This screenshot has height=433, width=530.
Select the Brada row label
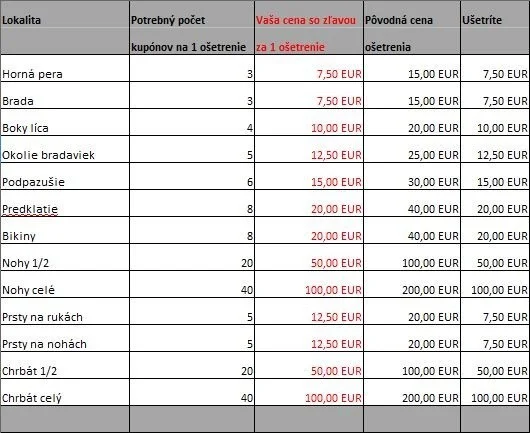65,95
